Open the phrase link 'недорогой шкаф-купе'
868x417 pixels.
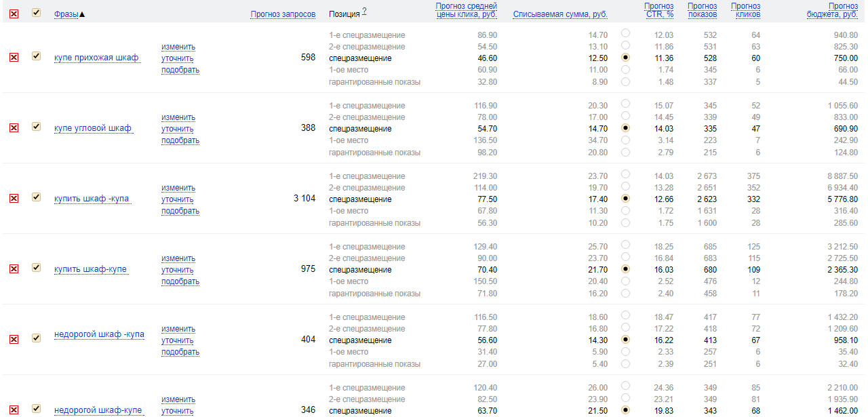[98, 411]
